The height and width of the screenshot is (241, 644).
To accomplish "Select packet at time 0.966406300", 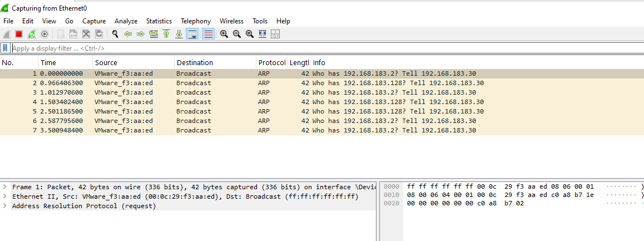I will (322, 83).
